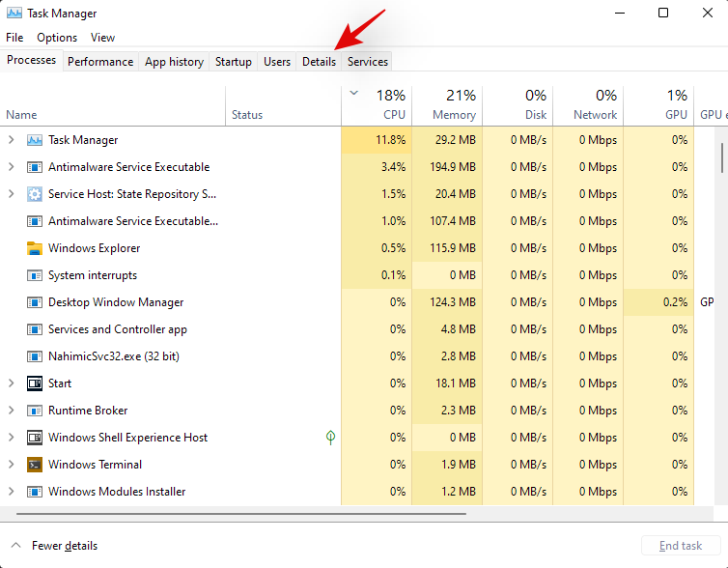Click the Windows Terminal process icon
This screenshot has height=568, width=728.
tap(35, 465)
